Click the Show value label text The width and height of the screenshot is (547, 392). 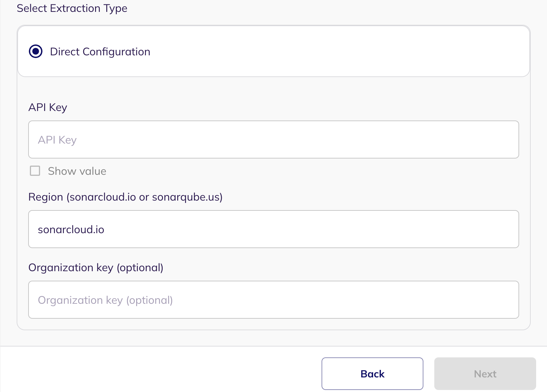[77, 171]
